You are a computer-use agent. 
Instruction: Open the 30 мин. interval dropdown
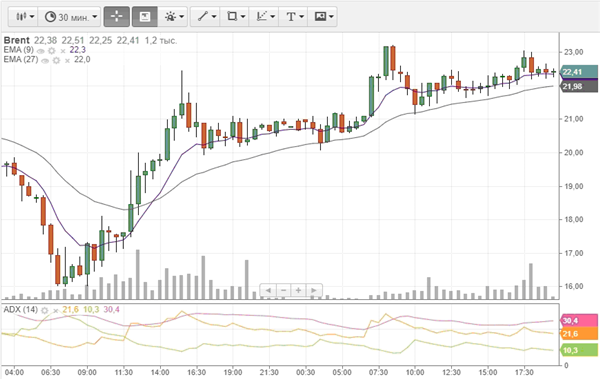click(70, 16)
